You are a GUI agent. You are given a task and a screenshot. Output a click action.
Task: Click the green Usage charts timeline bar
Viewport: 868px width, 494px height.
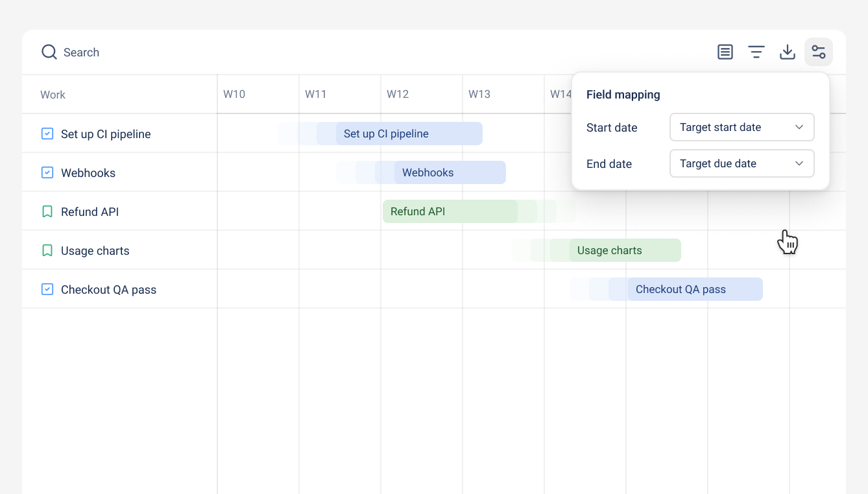click(x=625, y=250)
